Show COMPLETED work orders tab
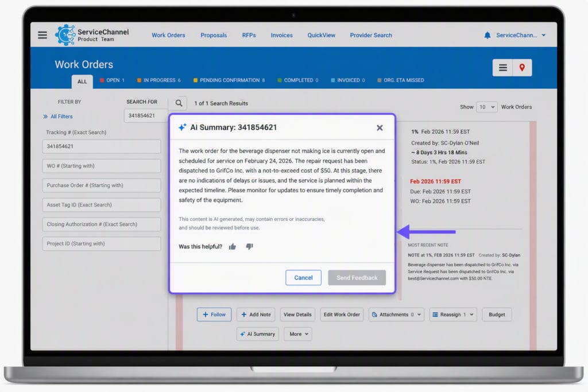This screenshot has height=392, width=588. [298, 80]
